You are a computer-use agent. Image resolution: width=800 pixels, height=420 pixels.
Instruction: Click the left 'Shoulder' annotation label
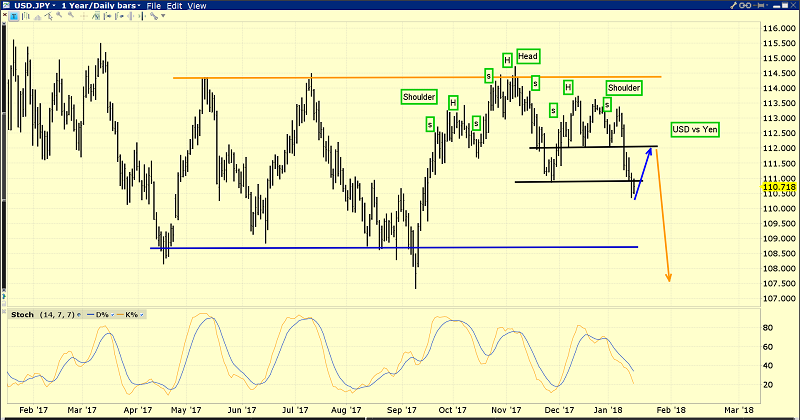click(419, 97)
